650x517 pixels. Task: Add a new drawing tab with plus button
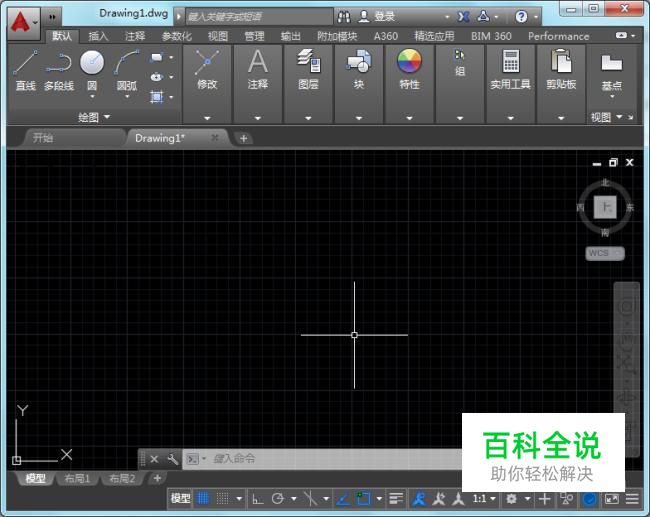pos(244,138)
